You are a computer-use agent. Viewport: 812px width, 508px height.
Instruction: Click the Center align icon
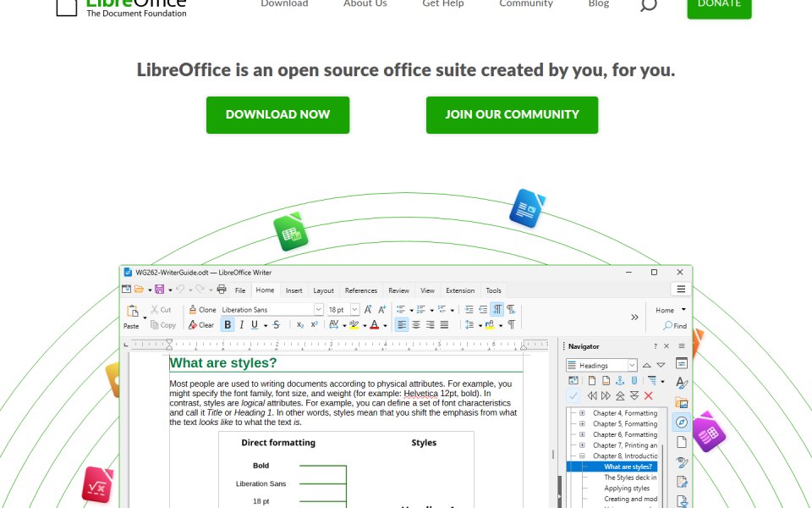pos(416,325)
